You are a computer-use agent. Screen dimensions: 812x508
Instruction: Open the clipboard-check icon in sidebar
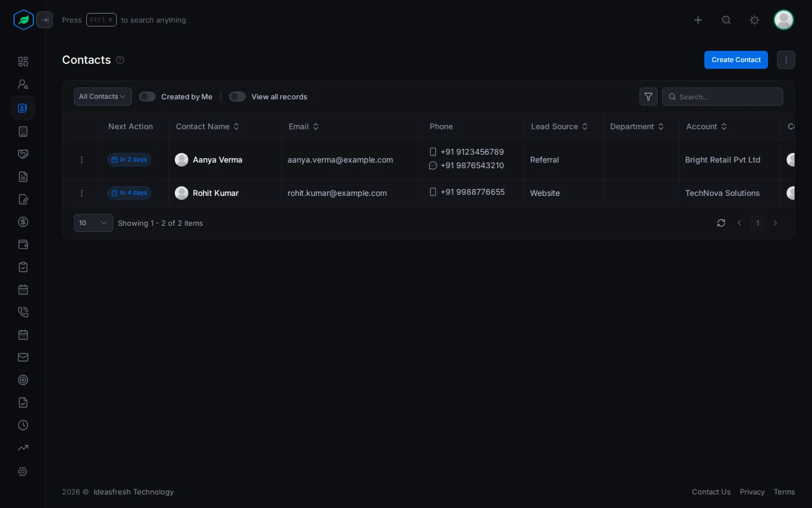pyautogui.click(x=23, y=267)
